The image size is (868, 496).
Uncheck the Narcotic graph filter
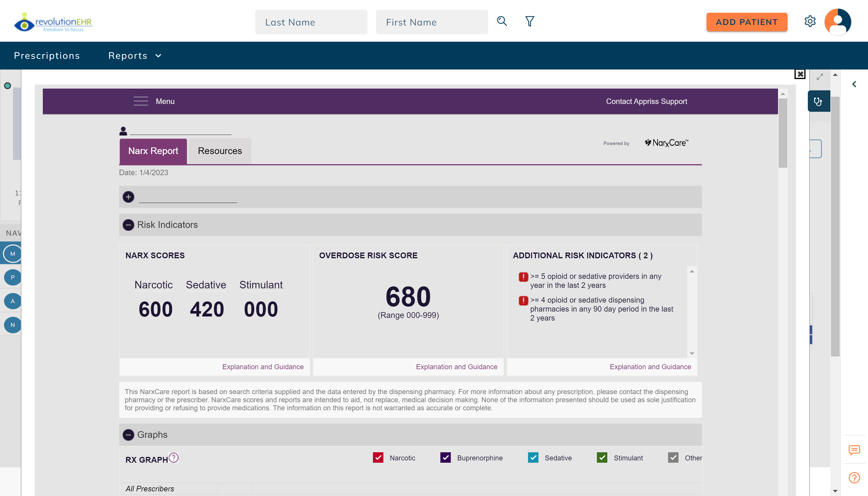pyautogui.click(x=378, y=457)
